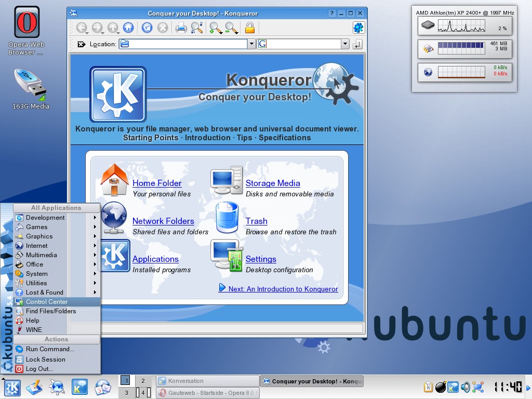532x399 pixels.
Task: Open the Google search box dropdown arrow
Action: coord(345,44)
